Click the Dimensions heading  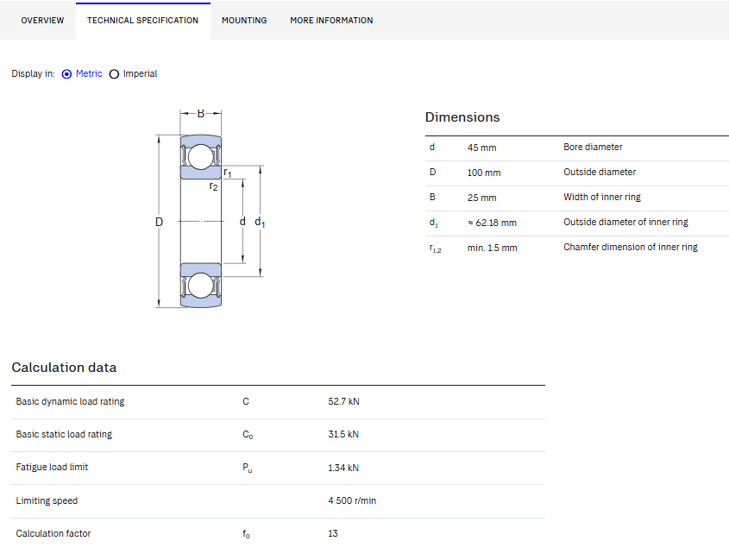462,117
